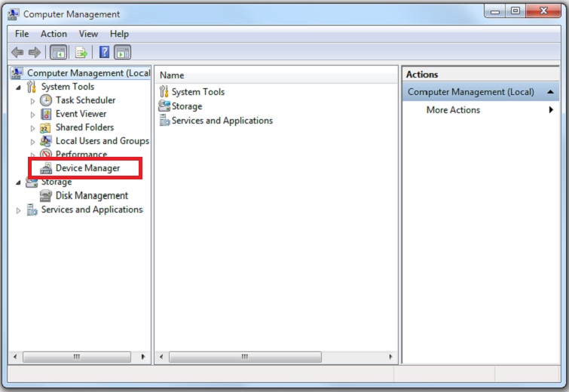This screenshot has height=392, width=569.
Task: Click the Export List toolbar icon
Action: pyautogui.click(x=81, y=52)
